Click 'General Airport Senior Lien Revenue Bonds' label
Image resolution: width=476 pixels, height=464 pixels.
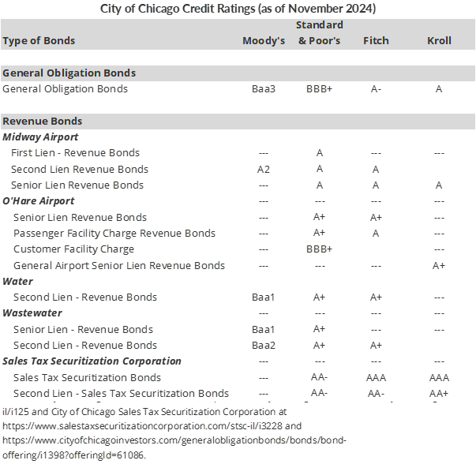click(x=119, y=265)
